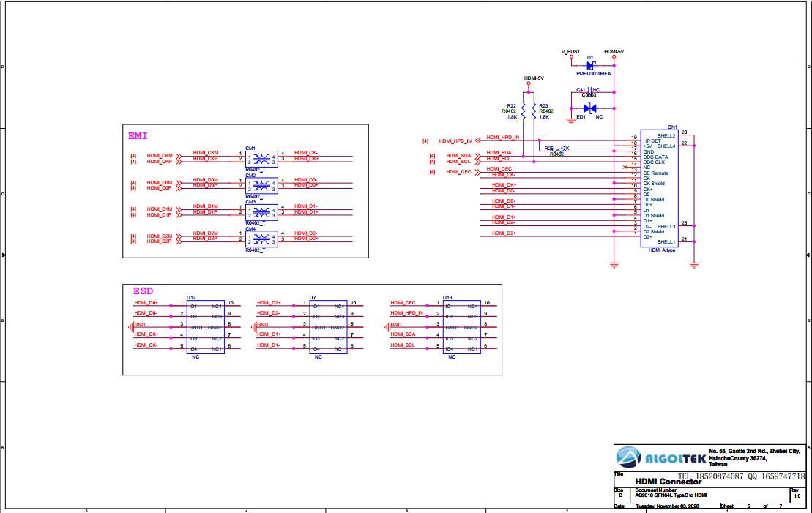Select the U13 ESD protection IC block
Screen dimensions: 812x513
coord(461,327)
